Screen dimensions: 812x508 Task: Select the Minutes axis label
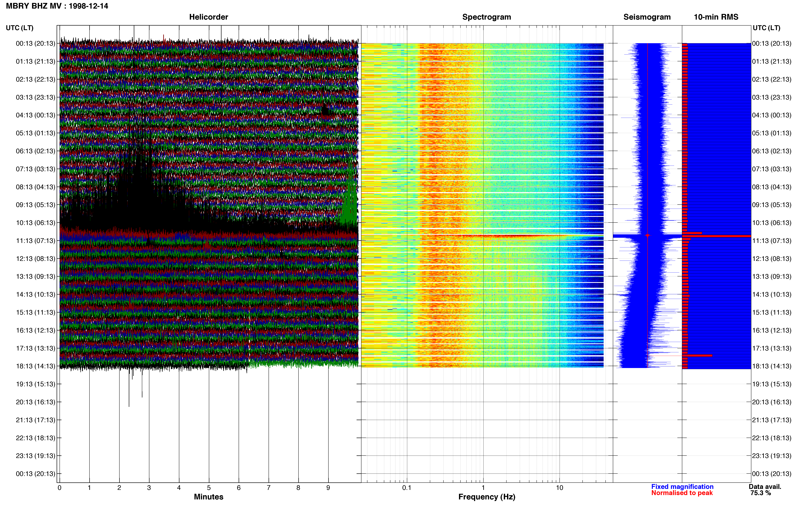coord(209,497)
